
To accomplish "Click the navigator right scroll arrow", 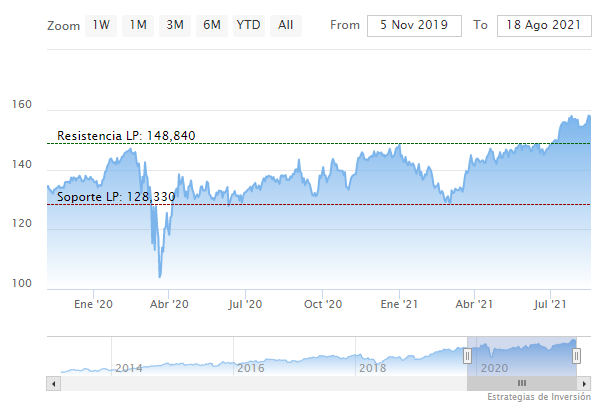I will click(x=584, y=383).
